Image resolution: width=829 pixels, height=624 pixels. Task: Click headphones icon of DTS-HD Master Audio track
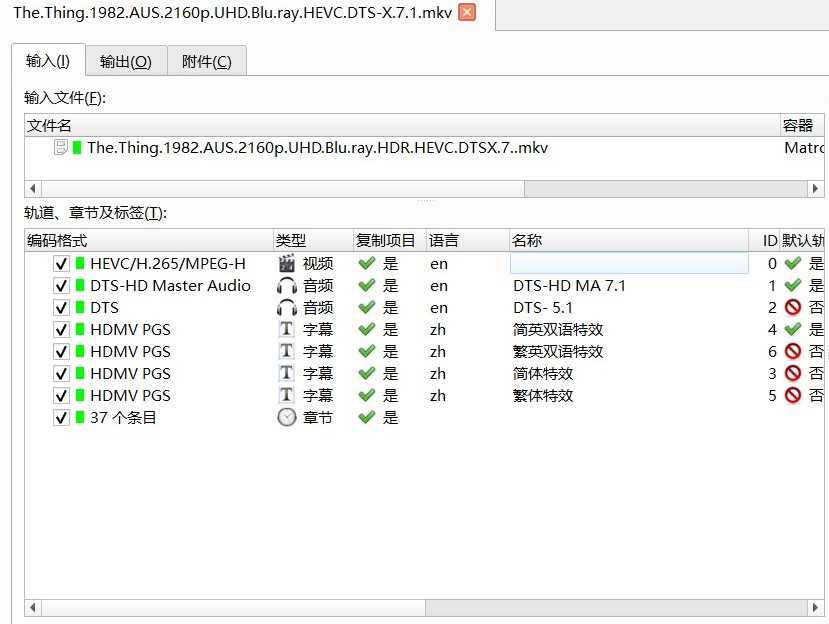click(x=287, y=286)
